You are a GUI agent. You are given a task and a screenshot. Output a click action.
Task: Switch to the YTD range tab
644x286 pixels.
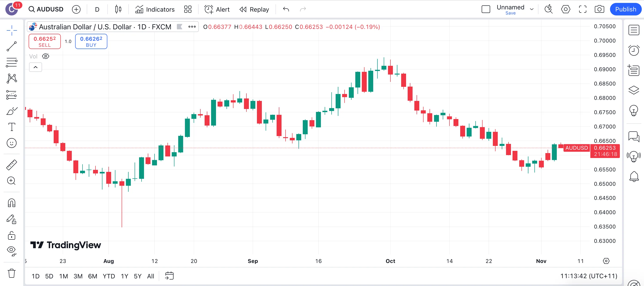(109, 276)
